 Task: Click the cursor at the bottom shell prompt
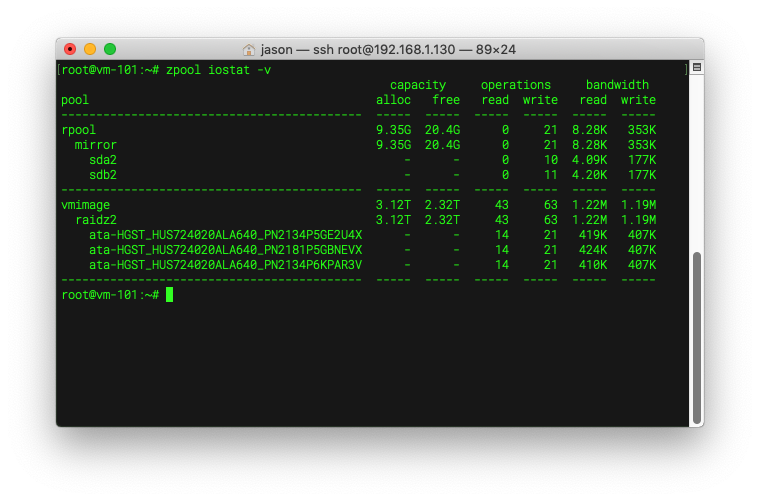click(169, 295)
